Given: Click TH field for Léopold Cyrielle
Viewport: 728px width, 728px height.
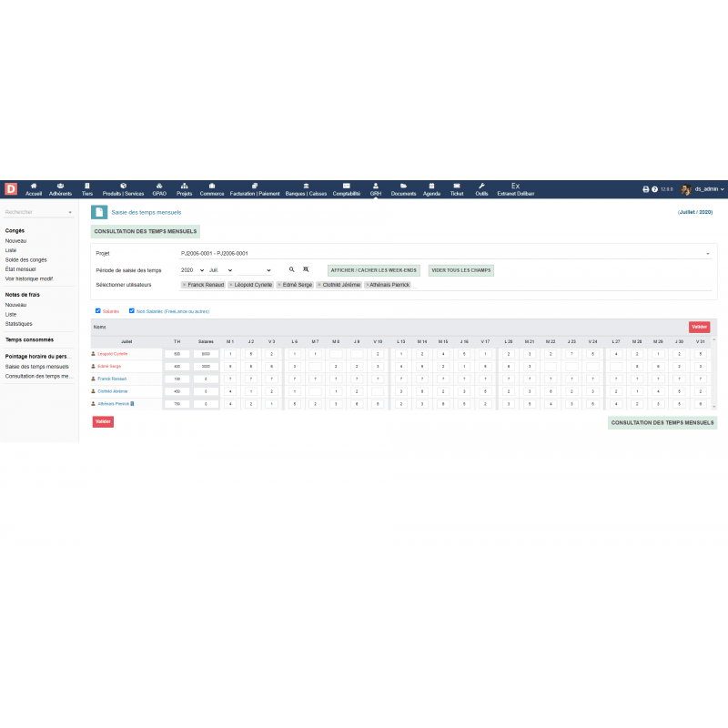Looking at the screenshot, I should coord(177,353).
